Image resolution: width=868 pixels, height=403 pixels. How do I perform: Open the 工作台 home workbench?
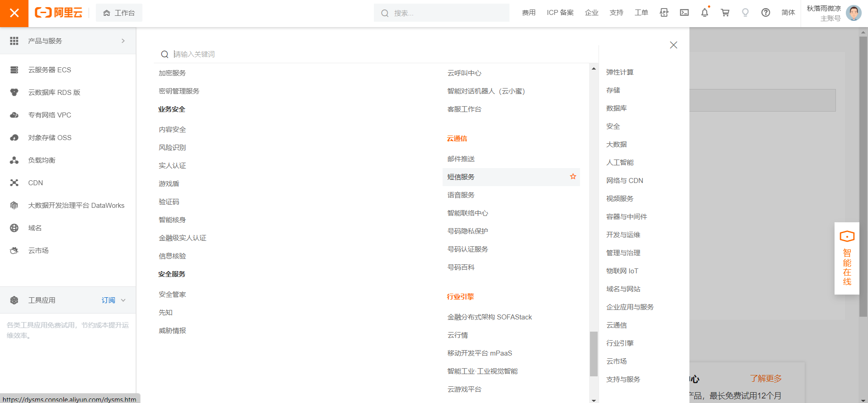119,13
